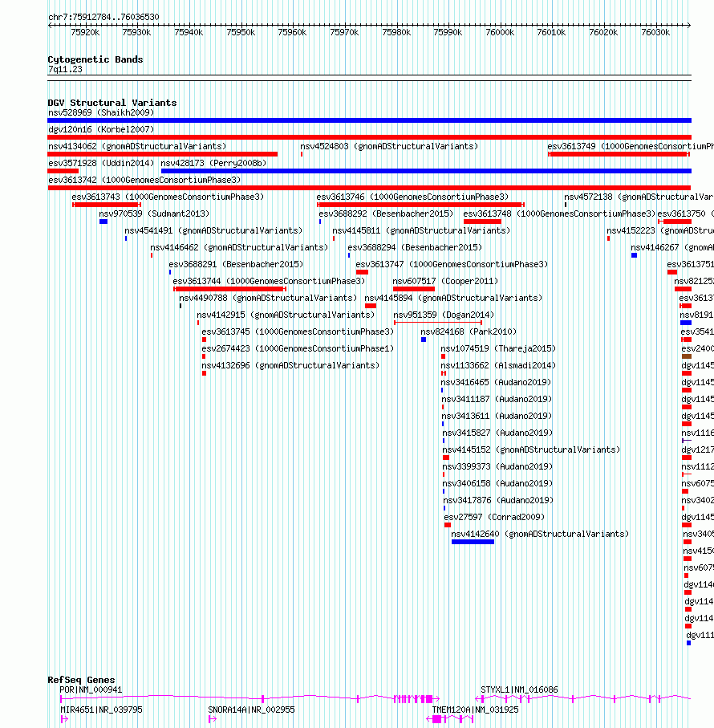Click nsv4152223 variant label

pos(660,230)
